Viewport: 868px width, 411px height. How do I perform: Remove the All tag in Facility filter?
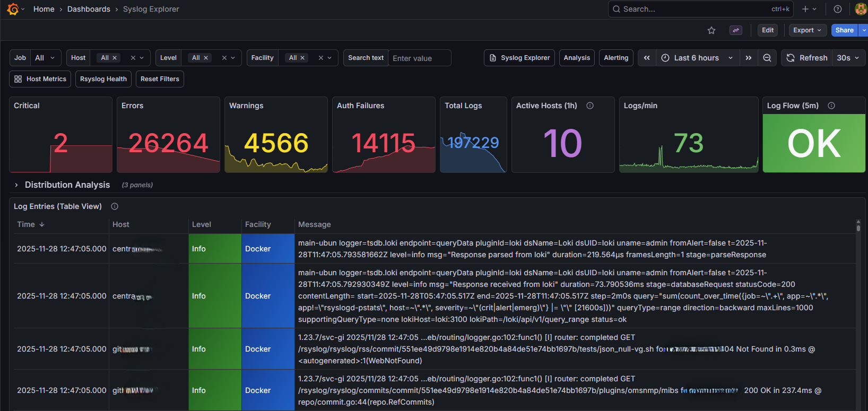[302, 58]
